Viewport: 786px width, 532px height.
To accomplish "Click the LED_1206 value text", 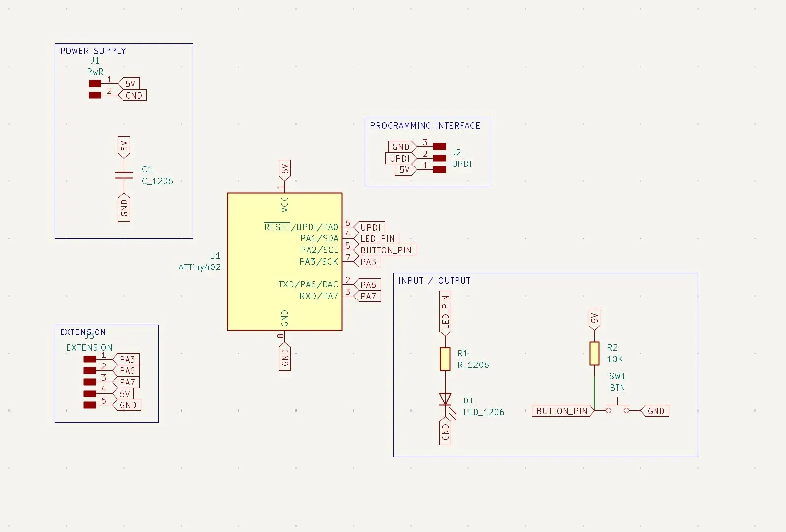I will [x=484, y=412].
